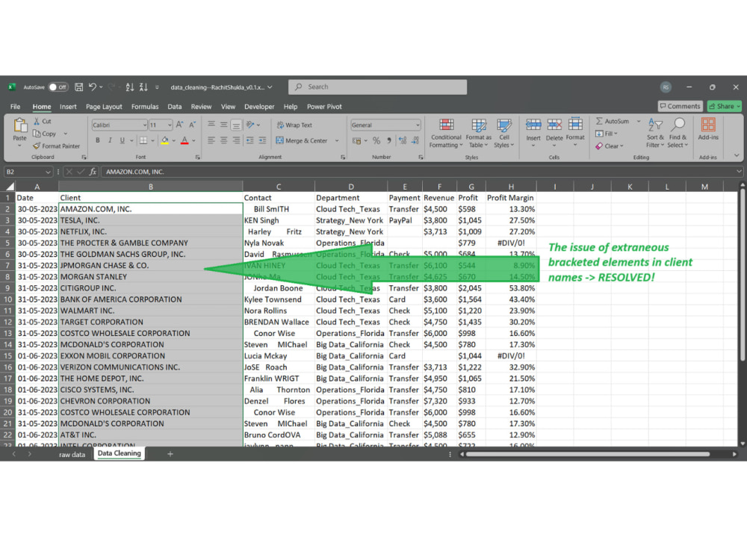Toggle Bold formatting

click(98, 140)
